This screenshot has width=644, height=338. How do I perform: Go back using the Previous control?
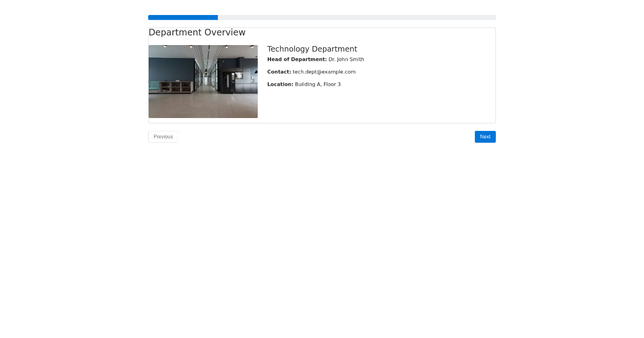coord(163,136)
